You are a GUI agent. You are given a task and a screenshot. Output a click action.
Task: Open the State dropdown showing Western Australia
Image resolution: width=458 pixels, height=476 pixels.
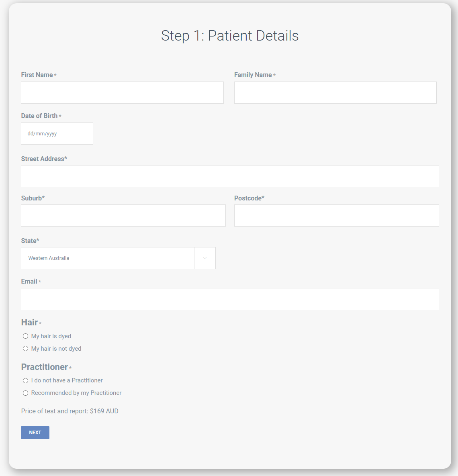(x=107, y=258)
